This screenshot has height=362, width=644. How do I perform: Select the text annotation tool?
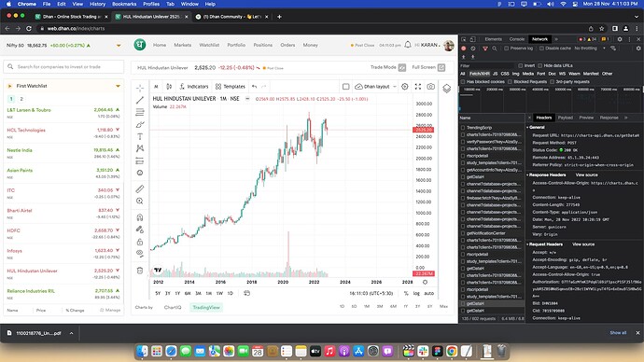coord(140,136)
